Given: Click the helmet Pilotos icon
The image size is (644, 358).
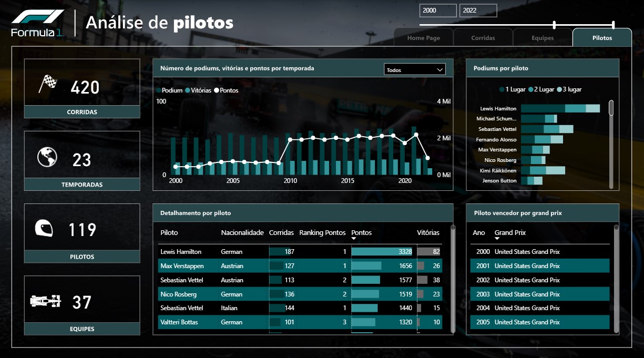Looking at the screenshot, I should 44,229.
